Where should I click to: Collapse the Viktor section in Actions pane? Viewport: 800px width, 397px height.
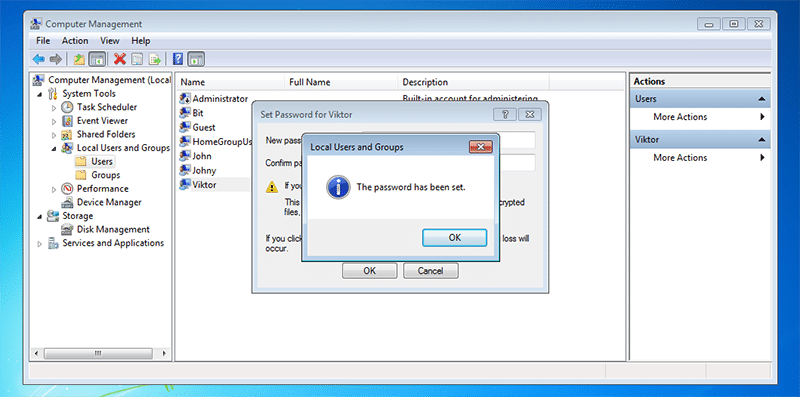coord(761,140)
